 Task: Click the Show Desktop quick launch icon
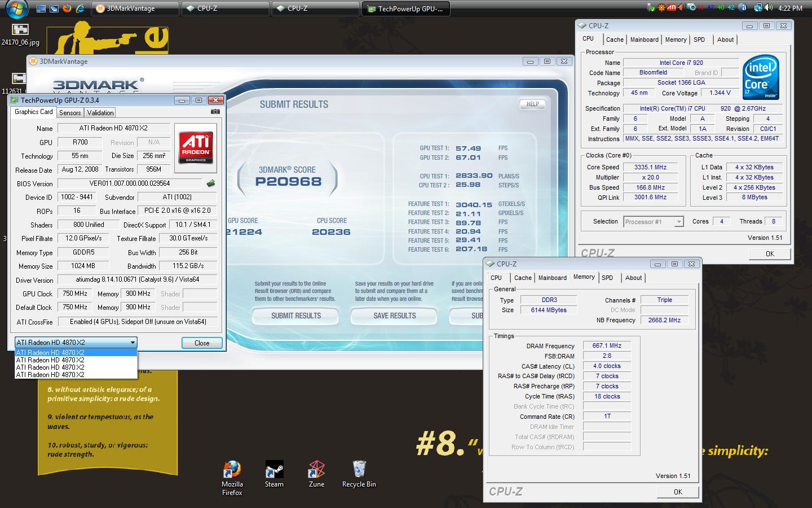(x=41, y=8)
